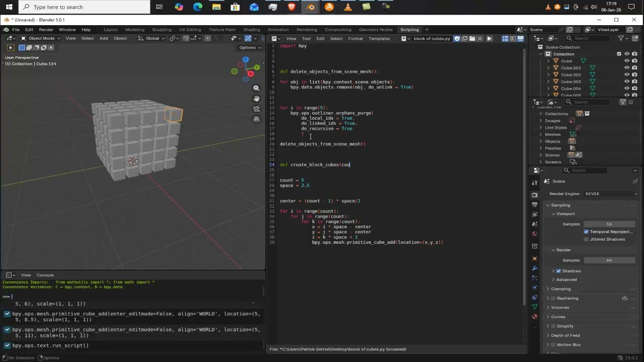This screenshot has width=644, height=362.
Task: Open the Raytracing presets sliders icon
Action: (625, 298)
